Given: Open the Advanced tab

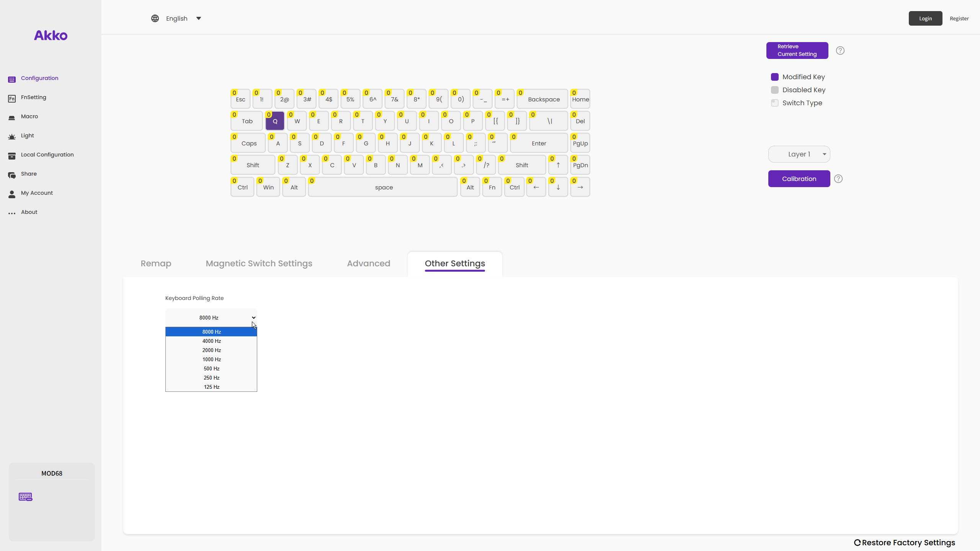Looking at the screenshot, I should tap(369, 263).
